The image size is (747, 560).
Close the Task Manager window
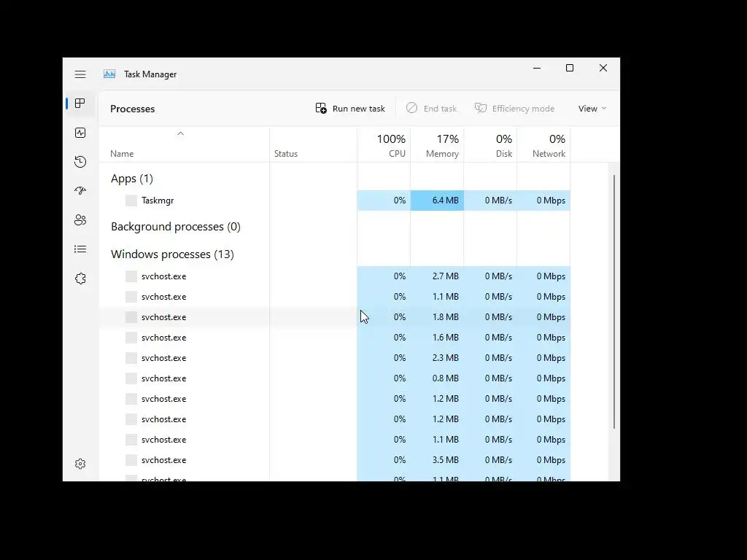coord(603,68)
